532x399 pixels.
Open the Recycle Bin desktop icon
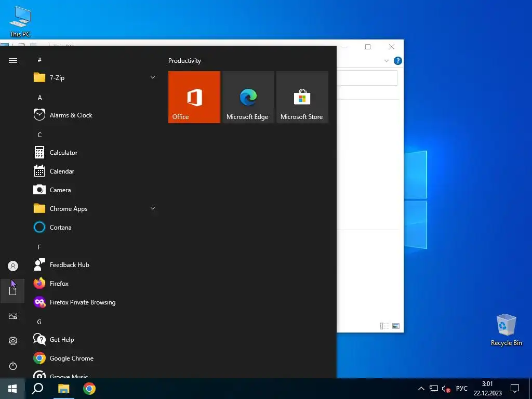506,329
